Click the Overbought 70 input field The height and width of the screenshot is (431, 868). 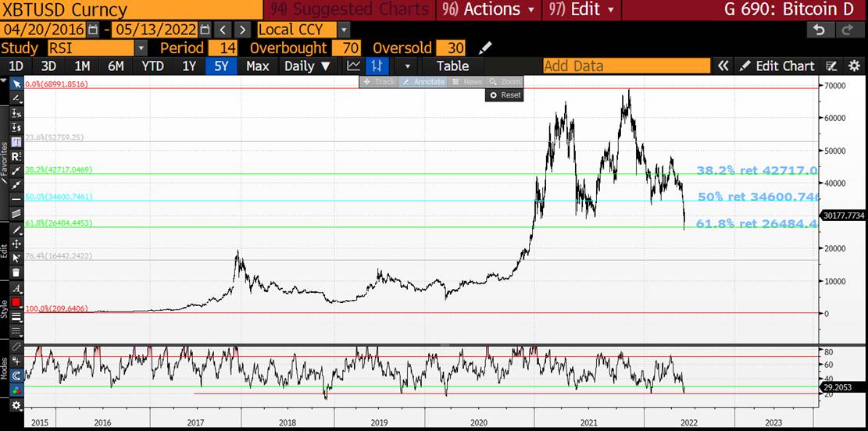click(x=347, y=48)
